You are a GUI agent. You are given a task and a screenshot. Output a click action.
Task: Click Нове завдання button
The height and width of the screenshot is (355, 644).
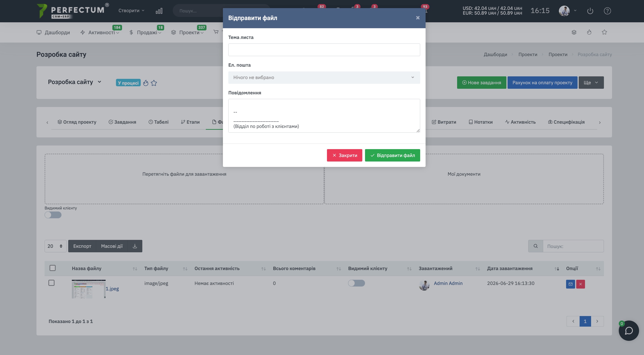pos(481,82)
